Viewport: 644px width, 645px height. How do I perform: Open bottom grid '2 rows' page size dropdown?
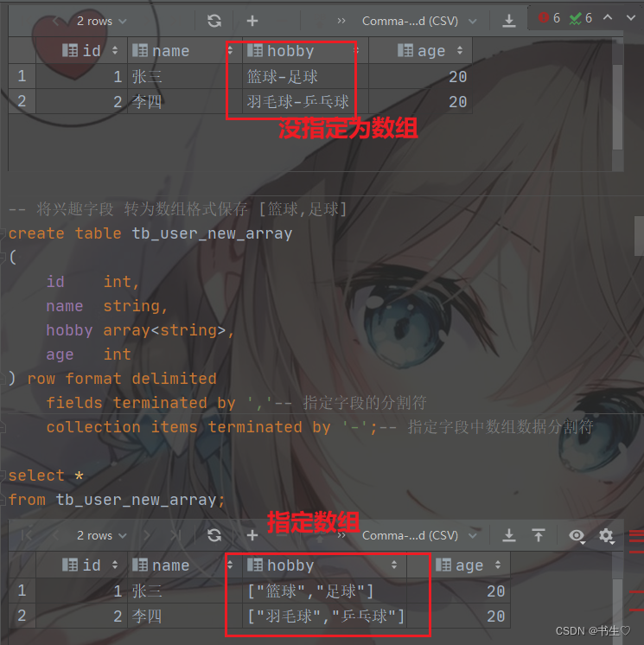pos(102,535)
